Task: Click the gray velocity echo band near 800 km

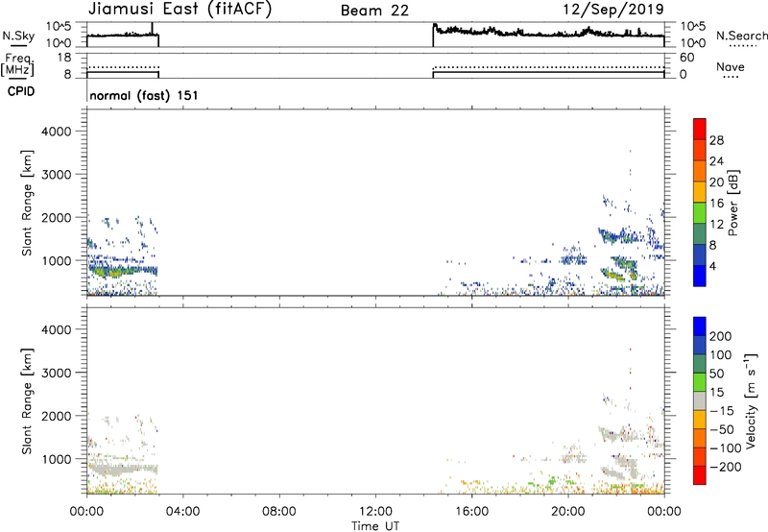Action: point(123,470)
